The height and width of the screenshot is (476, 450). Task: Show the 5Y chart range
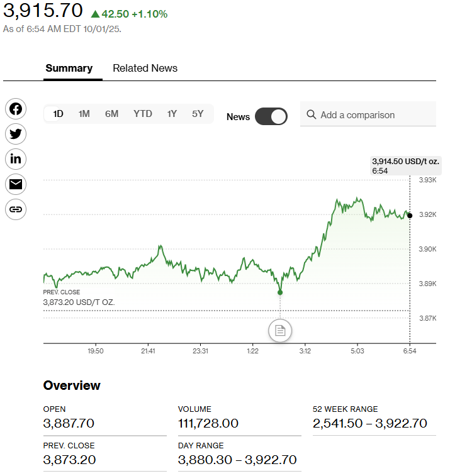[x=198, y=114]
